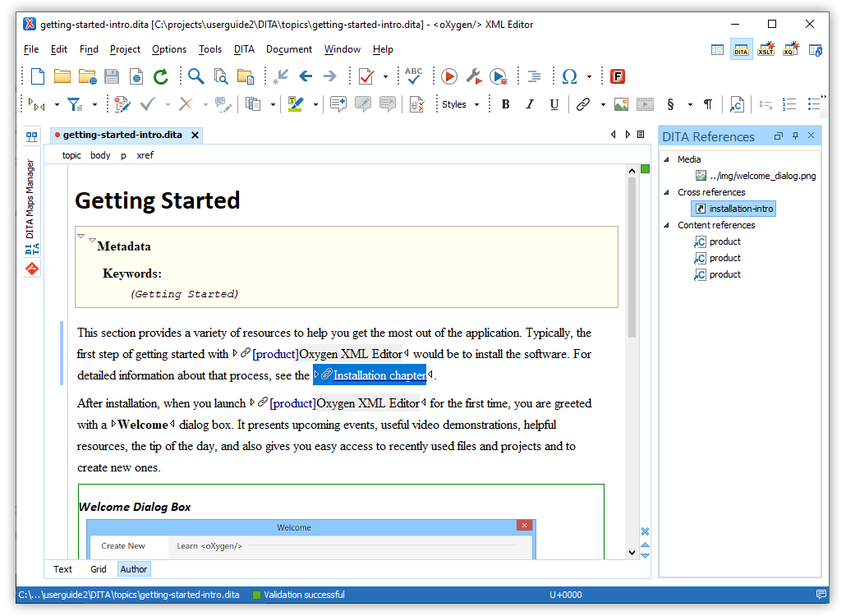Image resolution: width=846 pixels, height=616 pixels.
Task: Open the Project menu
Action: pyautogui.click(x=125, y=49)
